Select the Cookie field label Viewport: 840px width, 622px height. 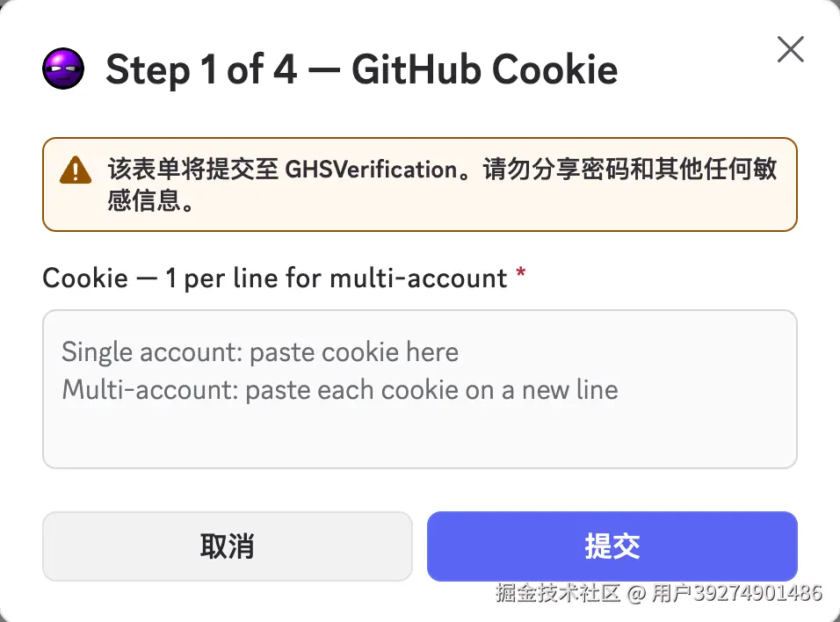(x=274, y=278)
